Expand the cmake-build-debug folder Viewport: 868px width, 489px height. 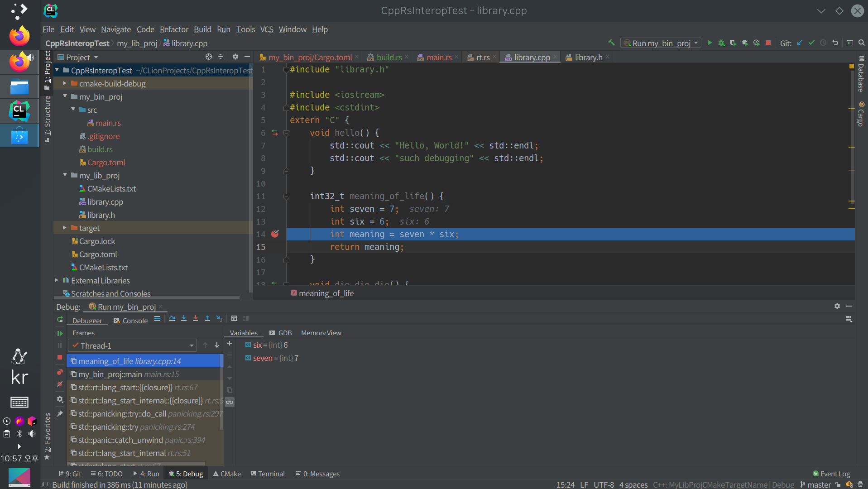pos(65,83)
